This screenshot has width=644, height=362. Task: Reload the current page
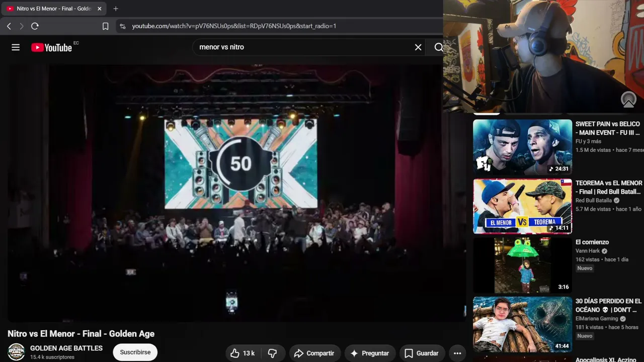point(35,26)
